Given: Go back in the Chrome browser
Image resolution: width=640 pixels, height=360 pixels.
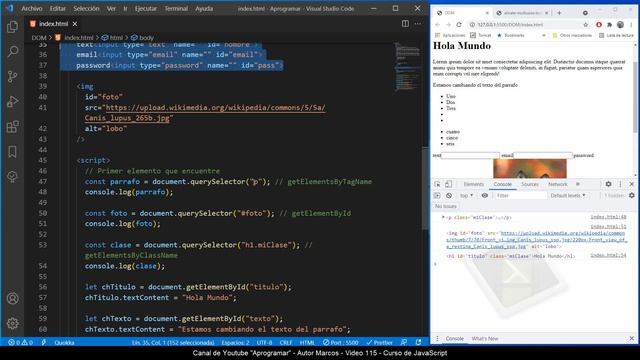Looking at the screenshot, I should pyautogui.click(x=438, y=24).
